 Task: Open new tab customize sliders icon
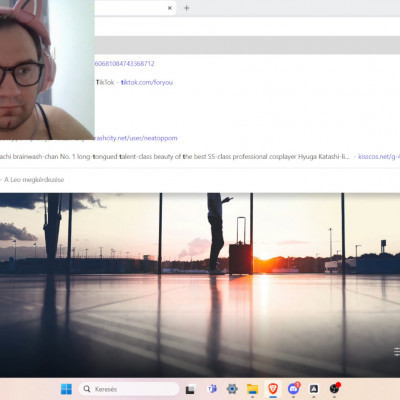point(396,351)
